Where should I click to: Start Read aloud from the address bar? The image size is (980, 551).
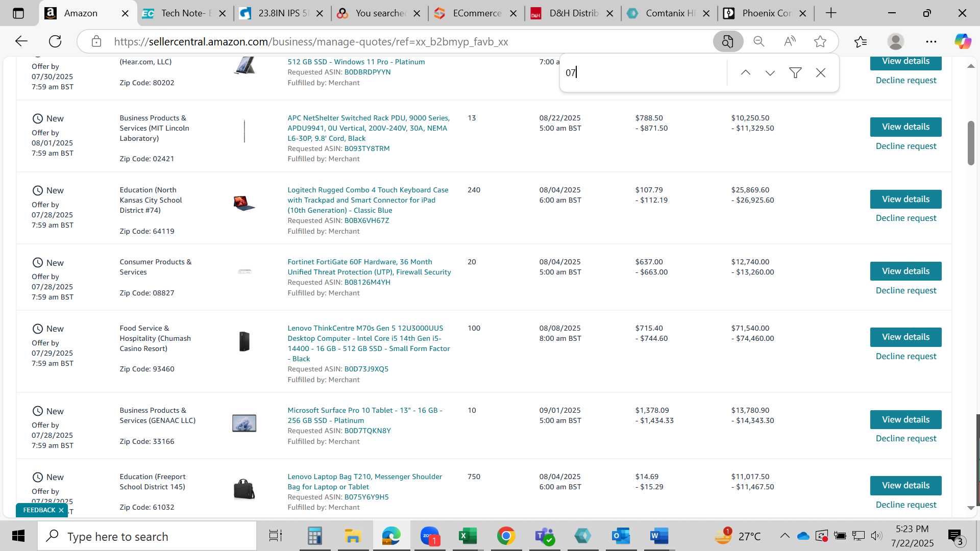coord(790,41)
